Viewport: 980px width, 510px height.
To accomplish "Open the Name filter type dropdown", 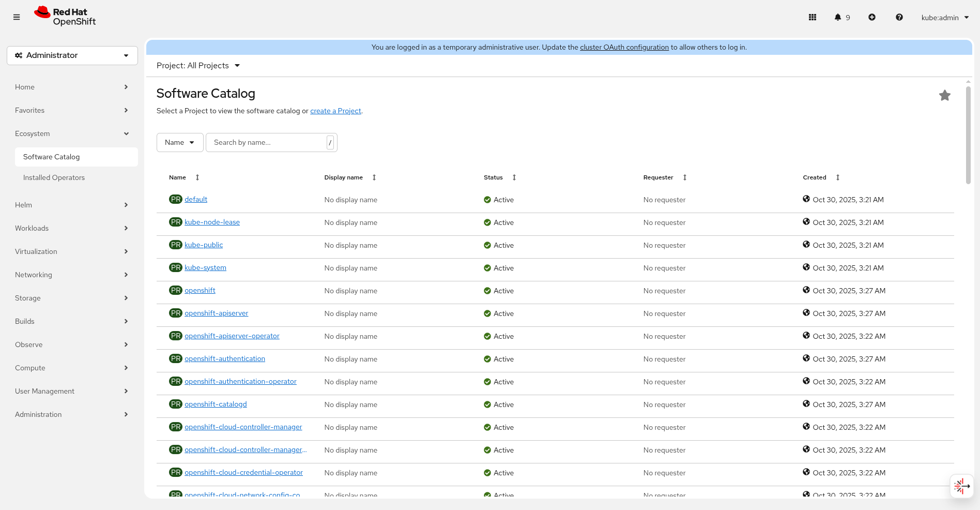I will click(x=179, y=142).
